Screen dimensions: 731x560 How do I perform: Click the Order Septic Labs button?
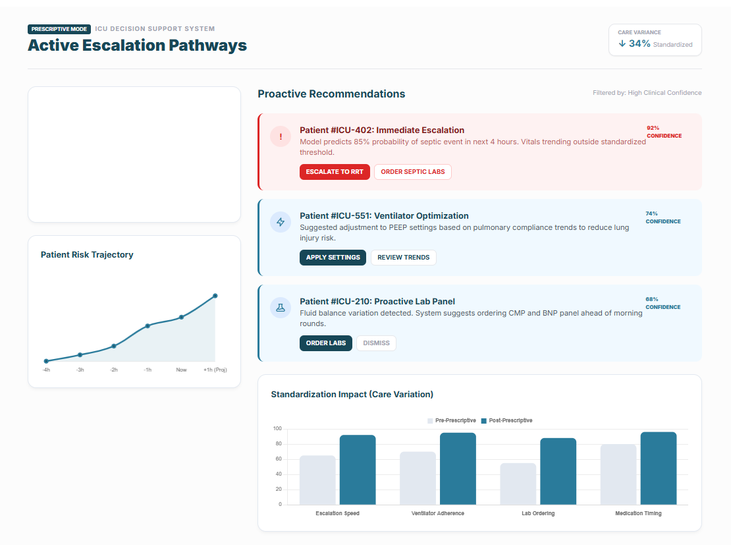(412, 172)
